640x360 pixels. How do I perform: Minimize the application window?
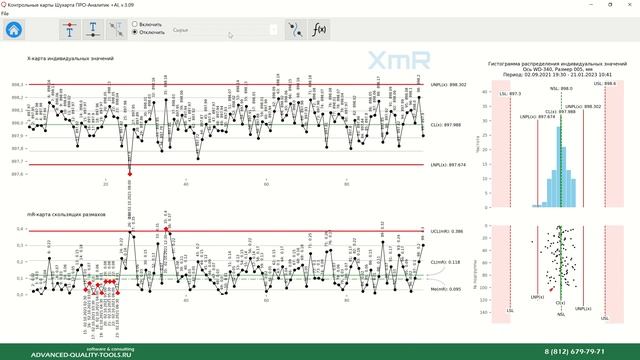click(x=592, y=4)
